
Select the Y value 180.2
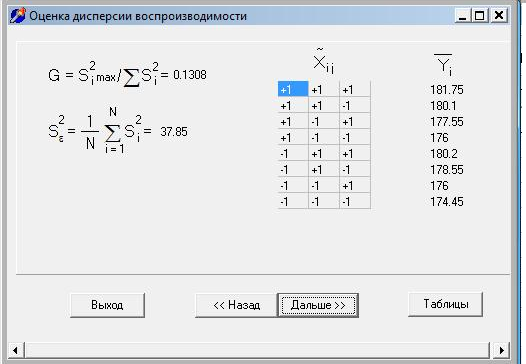(443, 154)
